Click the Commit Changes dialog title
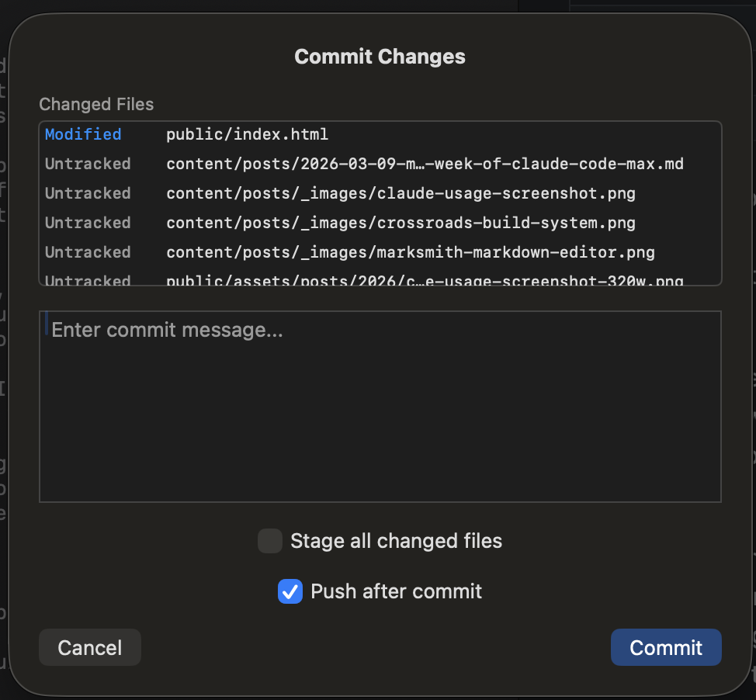Image resolution: width=756 pixels, height=700 pixels. (x=380, y=57)
